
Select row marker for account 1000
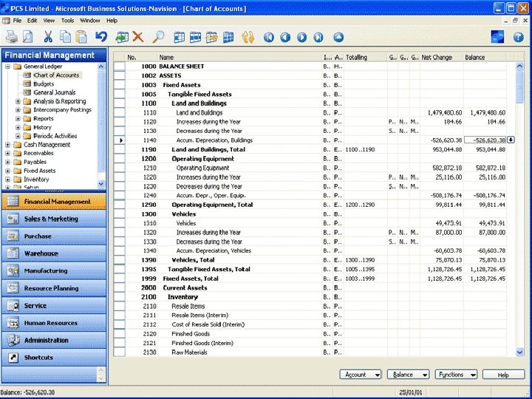point(120,66)
